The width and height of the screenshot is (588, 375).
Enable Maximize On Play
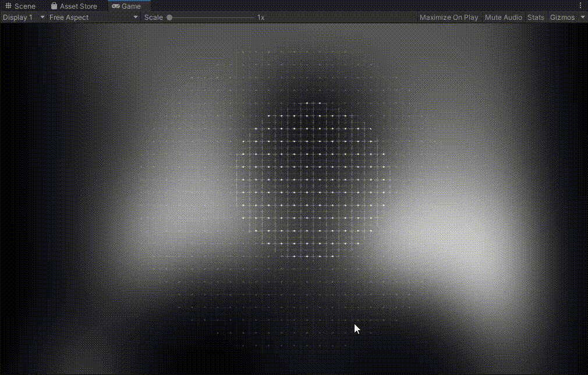[x=448, y=17]
